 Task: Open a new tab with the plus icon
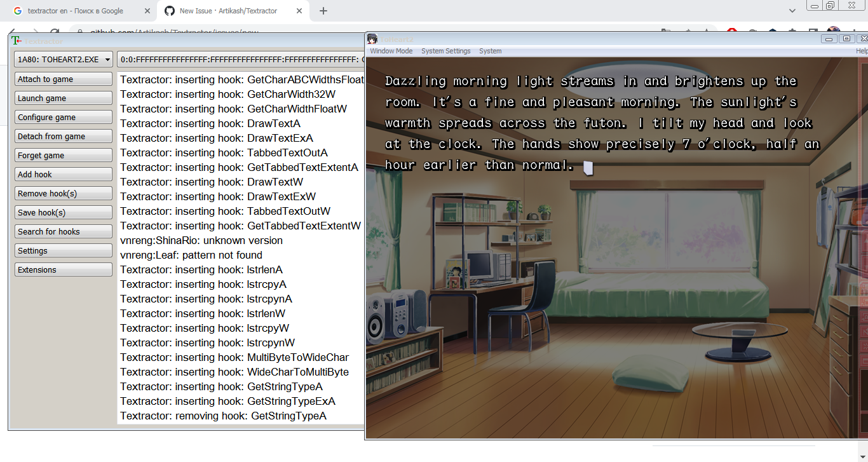[x=324, y=10]
